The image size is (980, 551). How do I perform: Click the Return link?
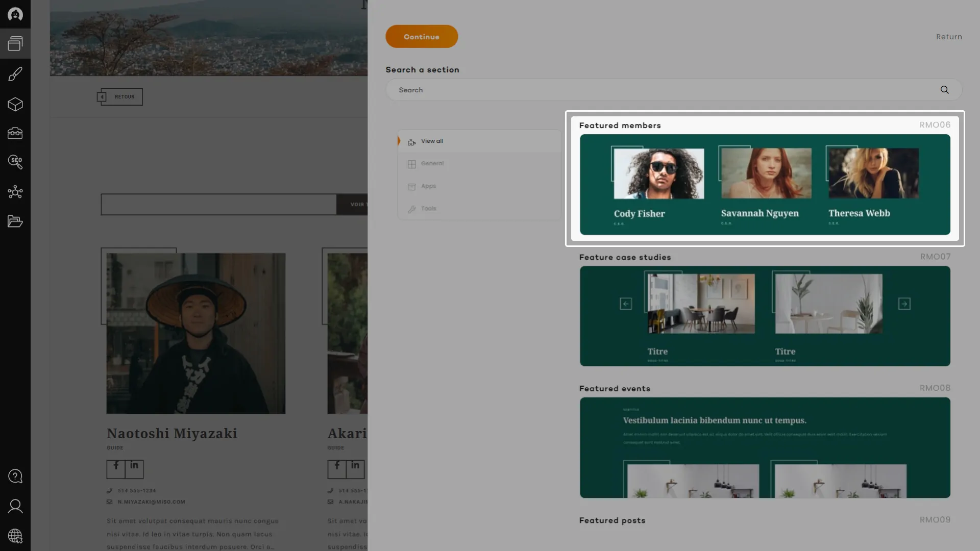tap(948, 37)
